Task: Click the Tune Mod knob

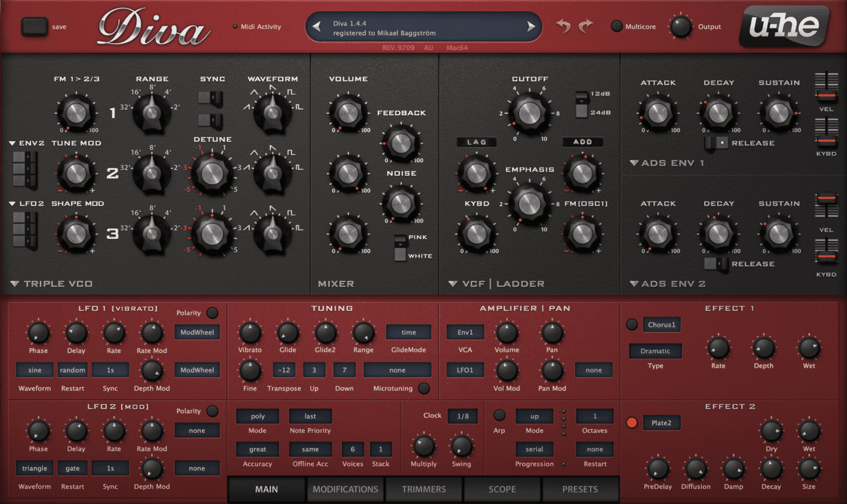Action: click(x=76, y=174)
